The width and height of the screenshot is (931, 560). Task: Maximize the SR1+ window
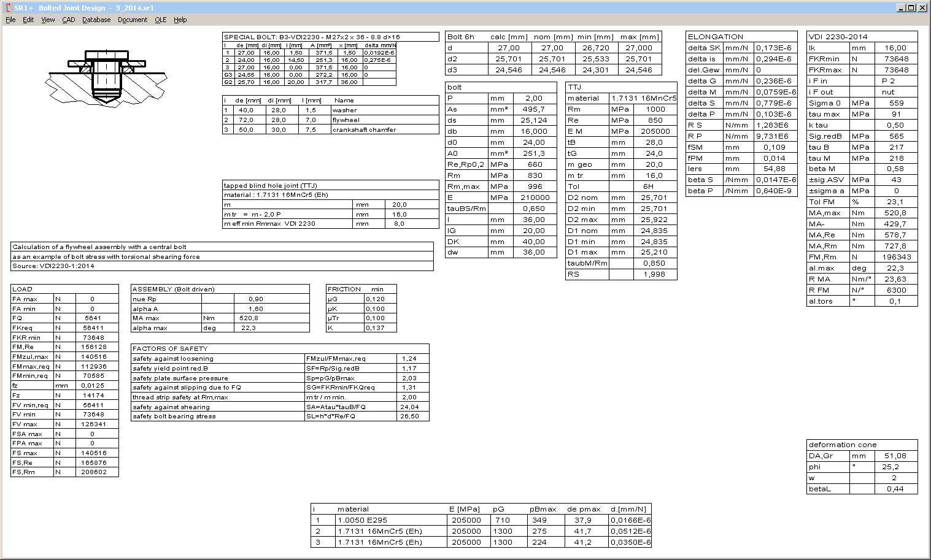pyautogui.click(x=911, y=8)
